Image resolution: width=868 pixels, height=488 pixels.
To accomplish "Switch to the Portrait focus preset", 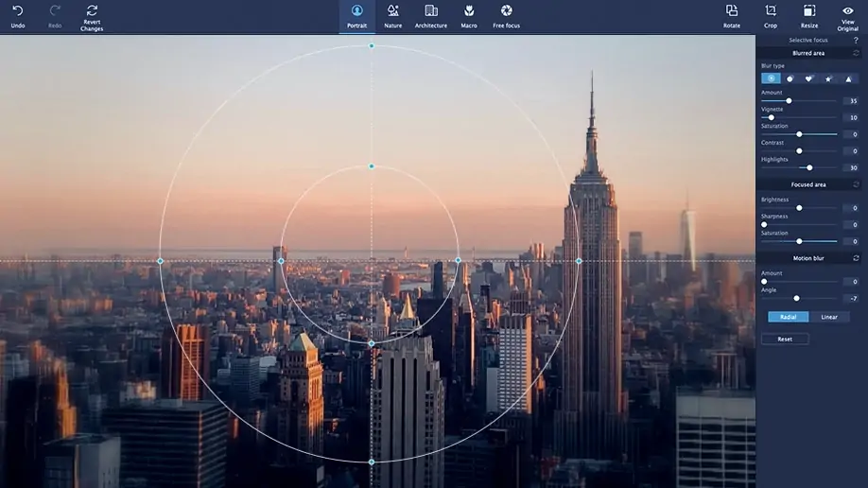I will click(x=357, y=17).
